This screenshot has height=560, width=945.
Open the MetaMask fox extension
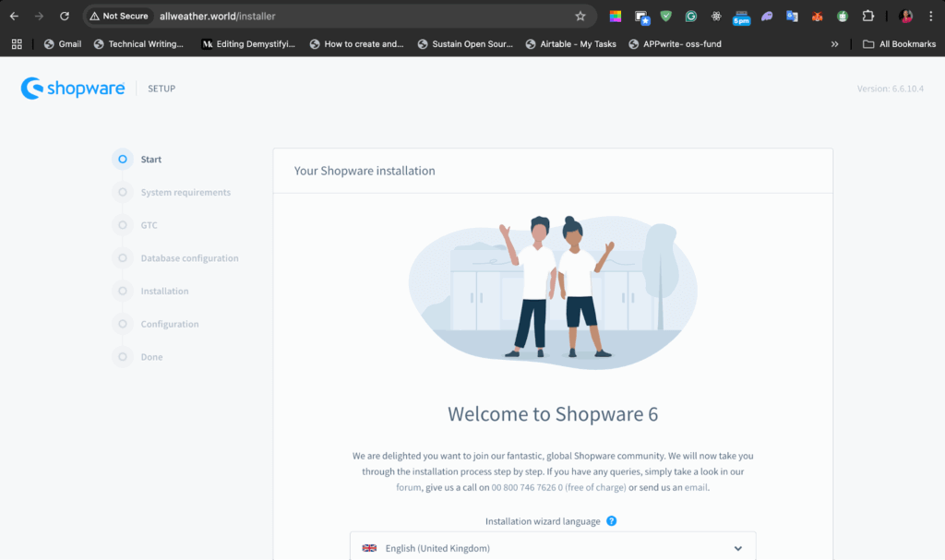(818, 17)
